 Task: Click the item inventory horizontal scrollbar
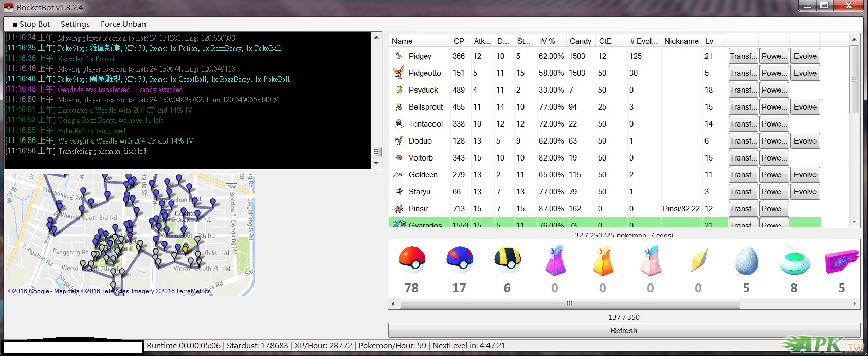(569, 304)
